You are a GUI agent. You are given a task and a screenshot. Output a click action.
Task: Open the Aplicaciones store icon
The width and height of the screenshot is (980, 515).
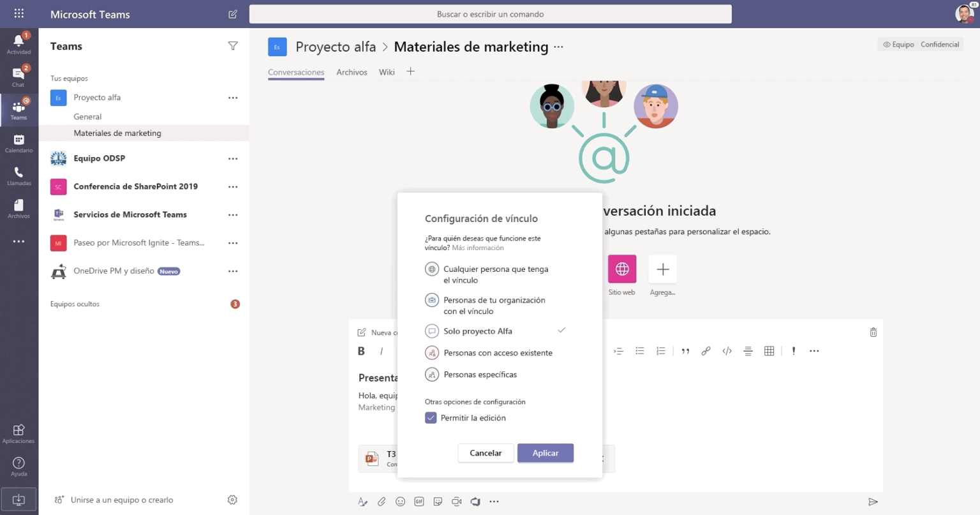point(19,433)
